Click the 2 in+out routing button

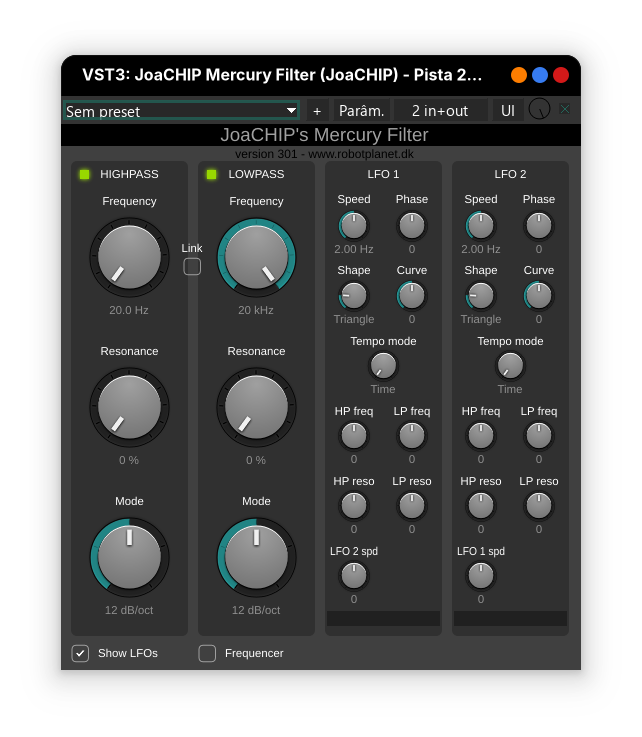pos(440,111)
